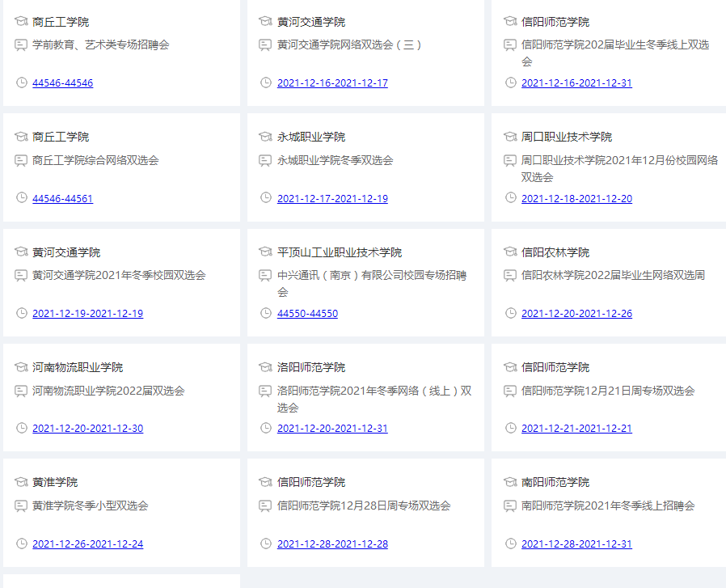Click graduation cap icon next to 南阳师范学院
Image resolution: width=726 pixels, height=588 pixels.
pyautogui.click(x=510, y=482)
